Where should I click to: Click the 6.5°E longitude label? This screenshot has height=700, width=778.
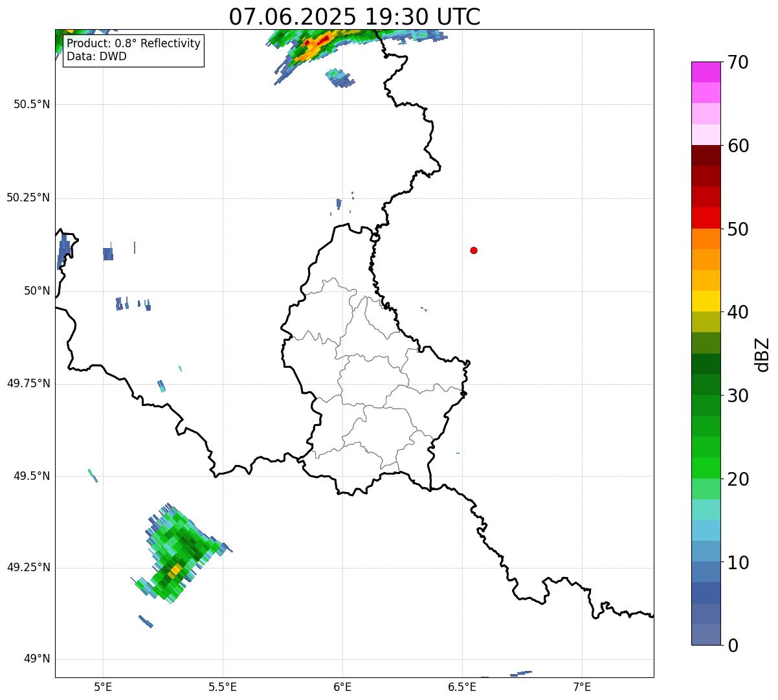click(462, 687)
